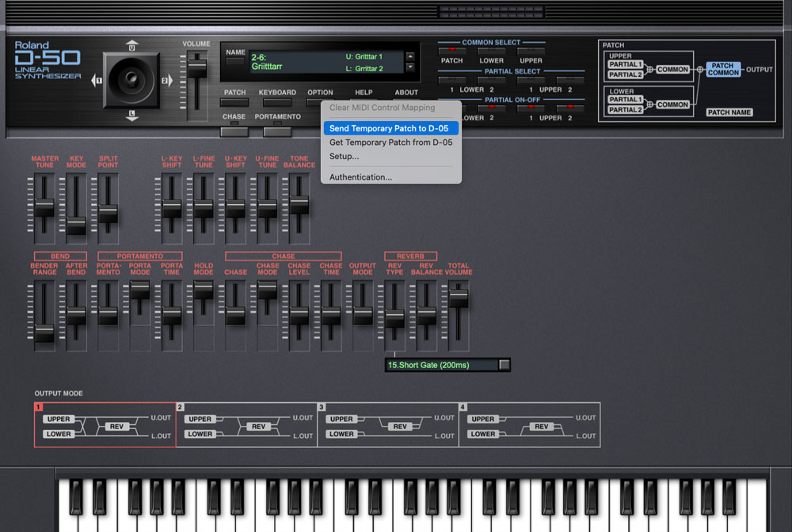Select the UPPER COMMON block in patch diagram
Viewport: 792px width, 532px height.
click(672, 70)
